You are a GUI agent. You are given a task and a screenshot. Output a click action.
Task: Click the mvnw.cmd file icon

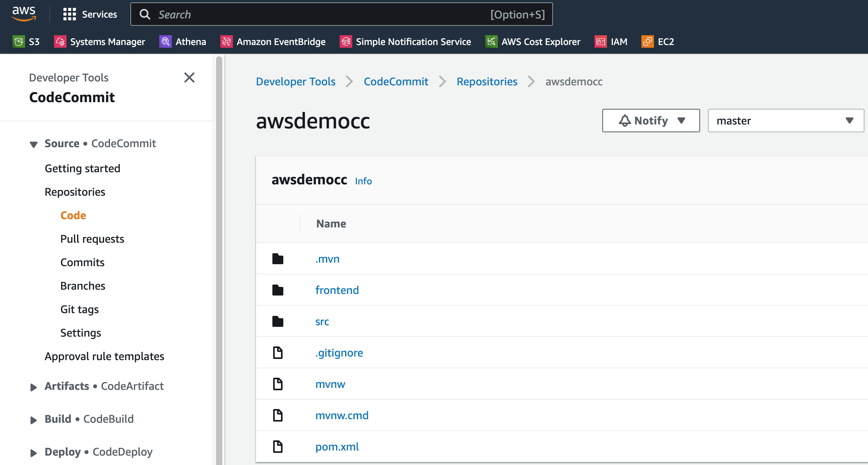tap(278, 415)
